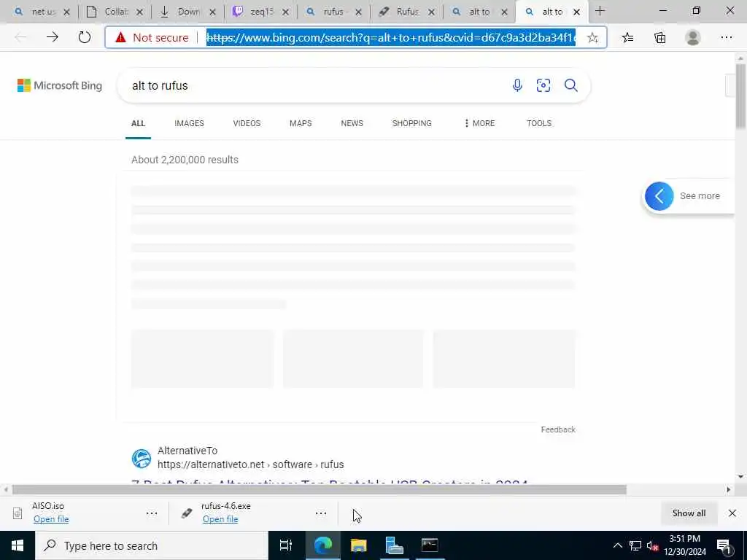This screenshot has width=747, height=560.
Task: Select the ALL results category
Action: pos(138,122)
